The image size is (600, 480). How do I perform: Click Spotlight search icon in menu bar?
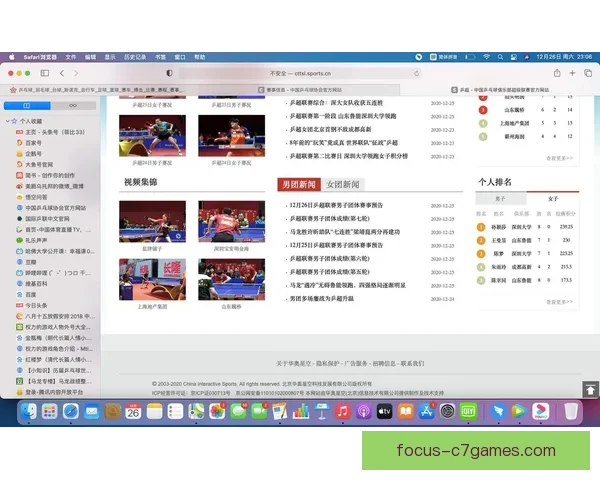500,57
